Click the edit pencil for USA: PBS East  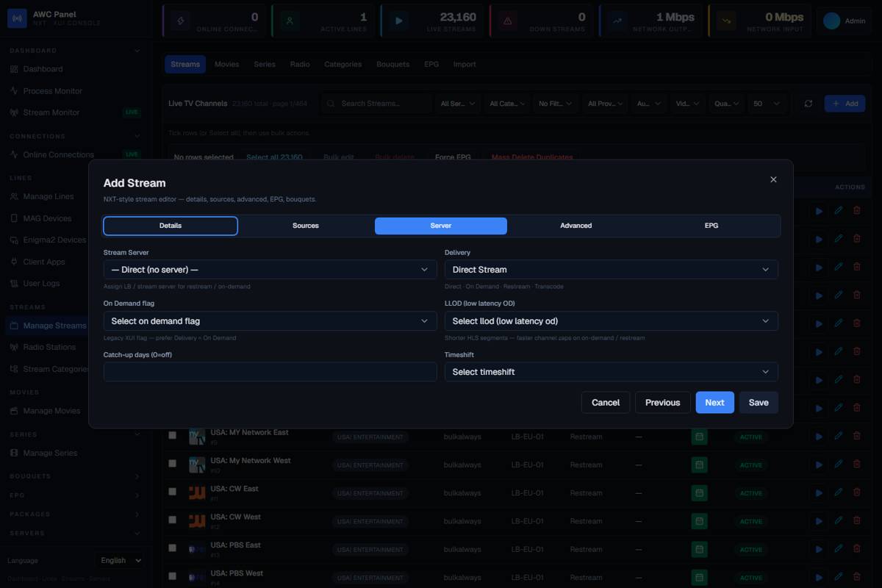click(x=839, y=549)
